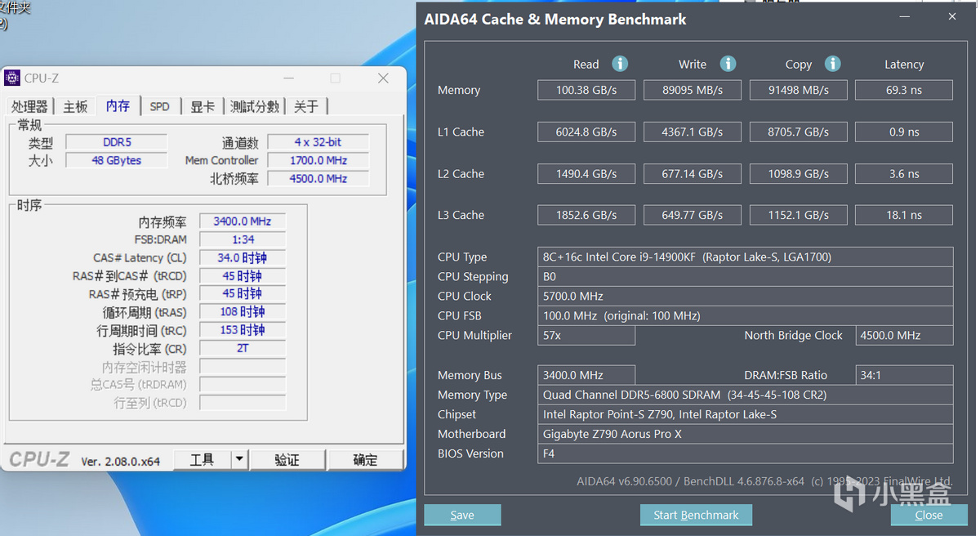Click the 通道数 value 4 x 32-bit
Image resolution: width=980 pixels, height=536 pixels.
tap(318, 142)
